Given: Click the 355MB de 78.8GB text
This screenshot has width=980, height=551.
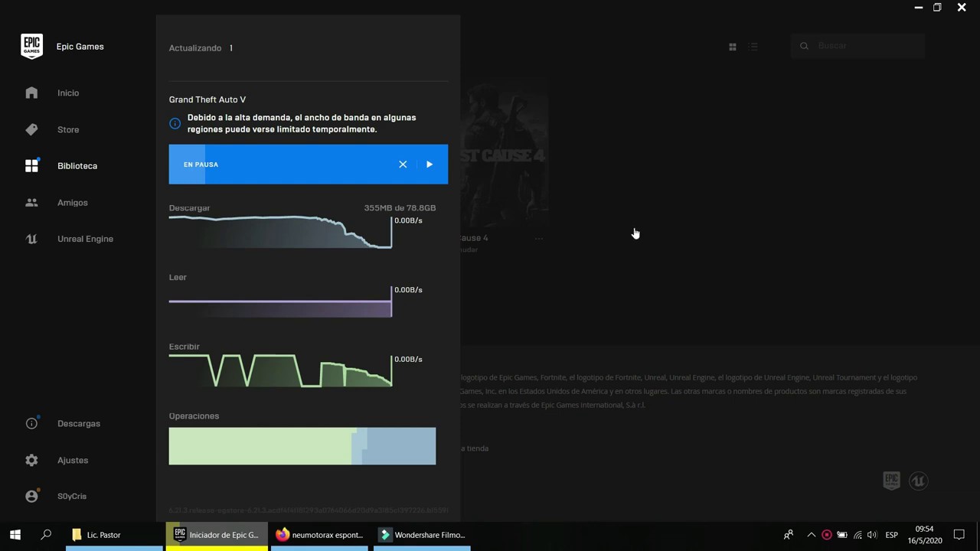Looking at the screenshot, I should tap(400, 208).
